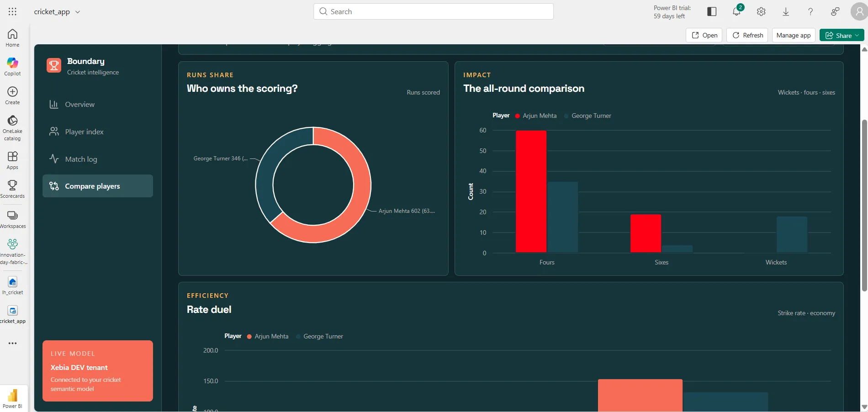Click the 'Sixes' axis label

[x=662, y=262]
